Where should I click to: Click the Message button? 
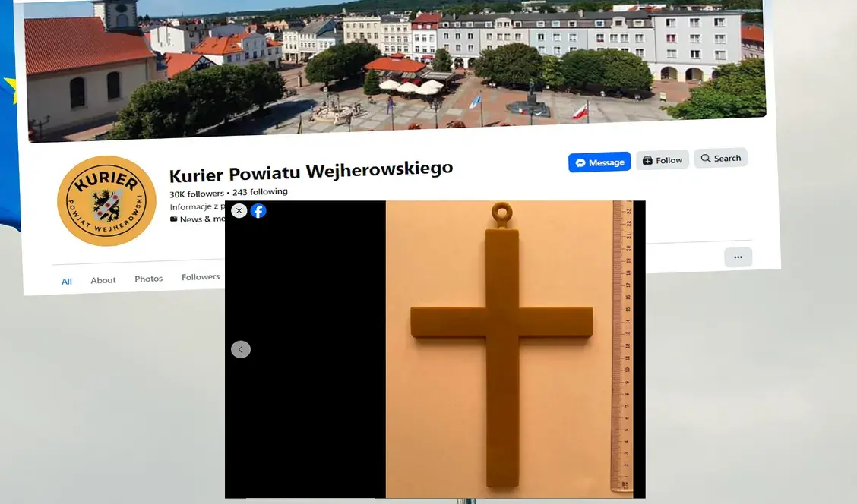pyautogui.click(x=599, y=162)
